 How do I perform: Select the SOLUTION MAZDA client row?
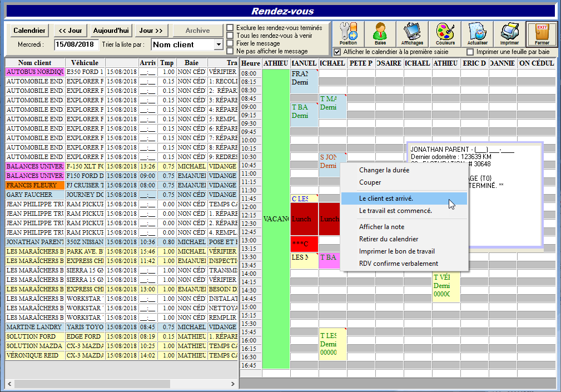[x=122, y=346]
